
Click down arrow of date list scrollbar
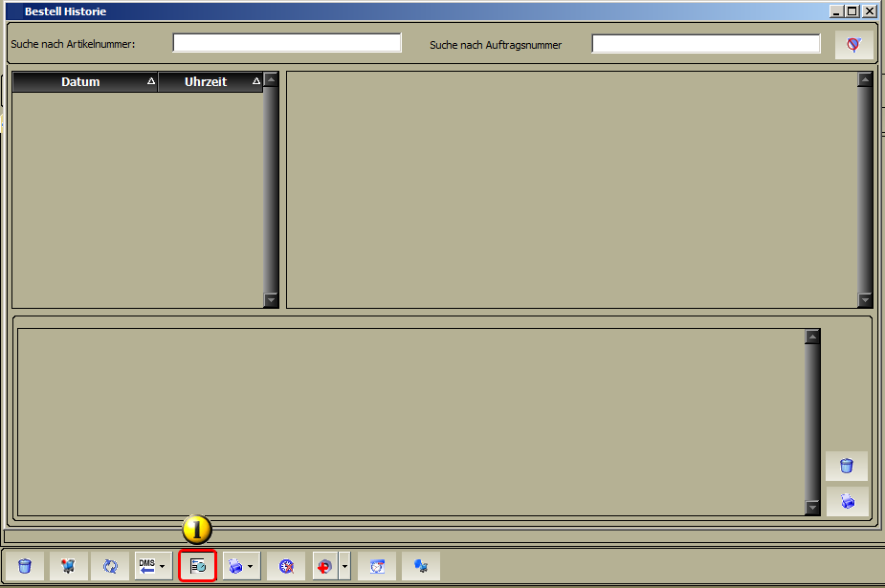[271, 299]
